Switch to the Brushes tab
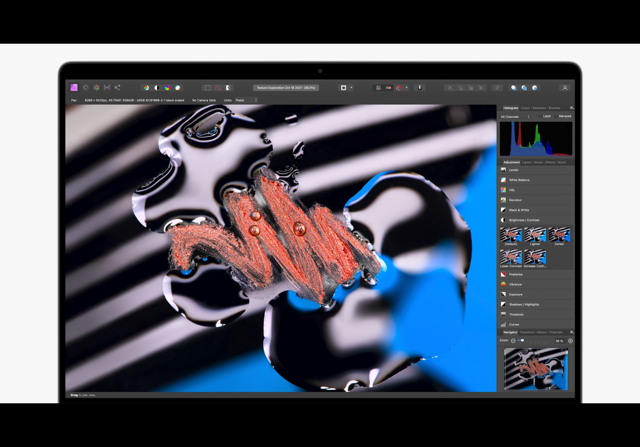 [x=554, y=108]
